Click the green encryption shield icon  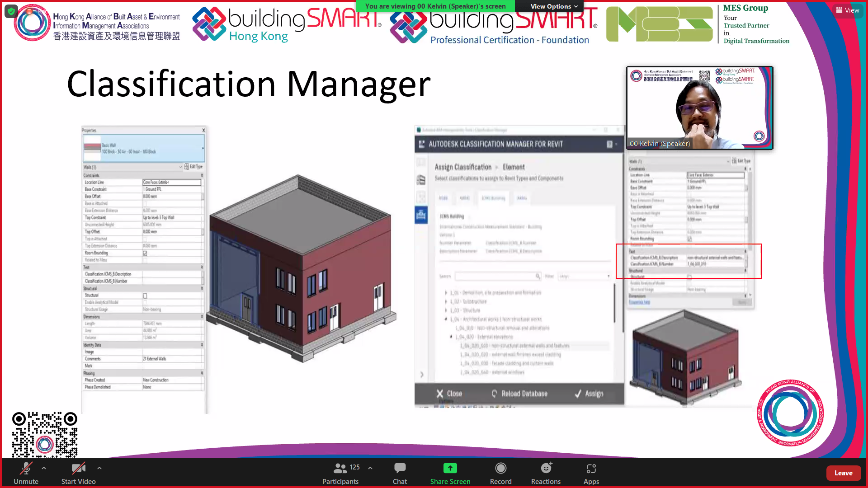[11, 11]
